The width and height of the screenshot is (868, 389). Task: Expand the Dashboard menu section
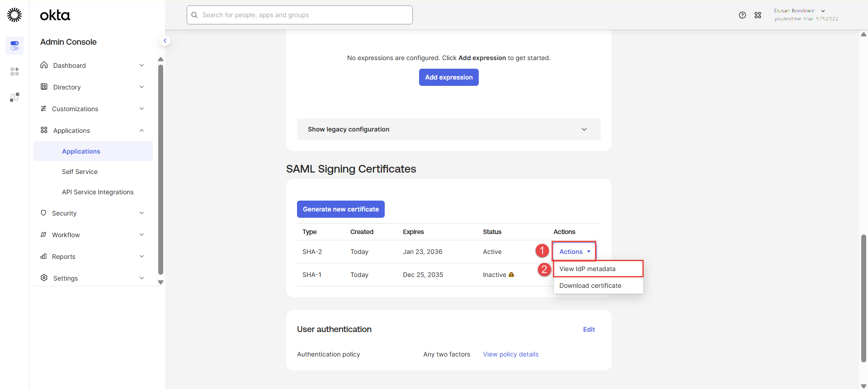pos(93,66)
